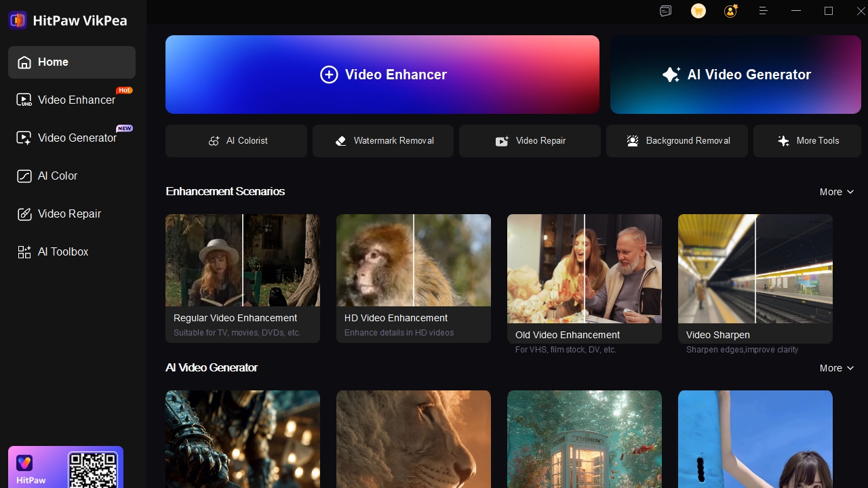Launch the AI Video Generator banner button
Image resolution: width=868 pixels, height=488 pixels.
point(736,75)
